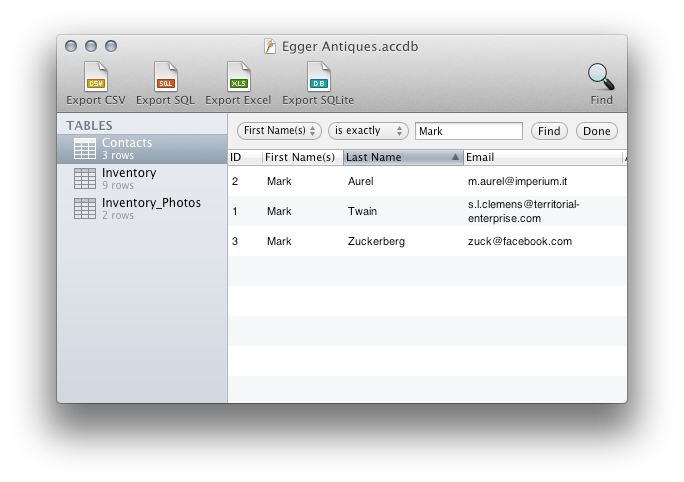
Task: Click the TABLES sidebar heading
Action: [x=89, y=126]
